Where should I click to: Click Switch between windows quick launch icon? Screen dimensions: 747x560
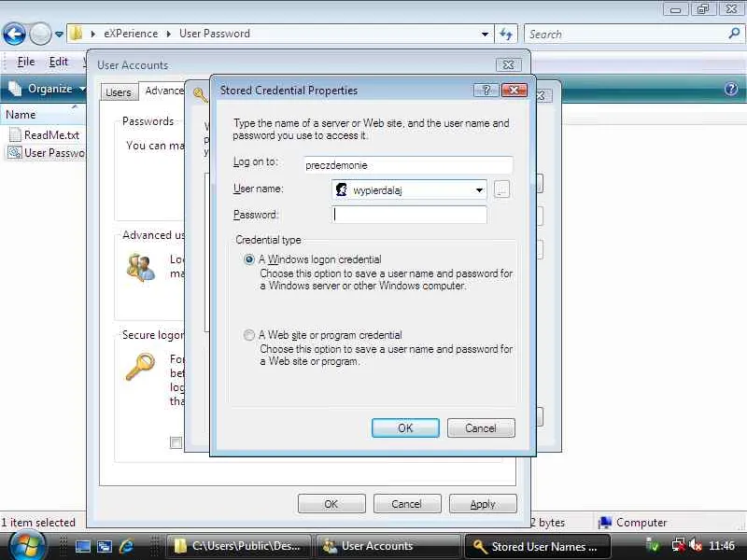coord(105,547)
